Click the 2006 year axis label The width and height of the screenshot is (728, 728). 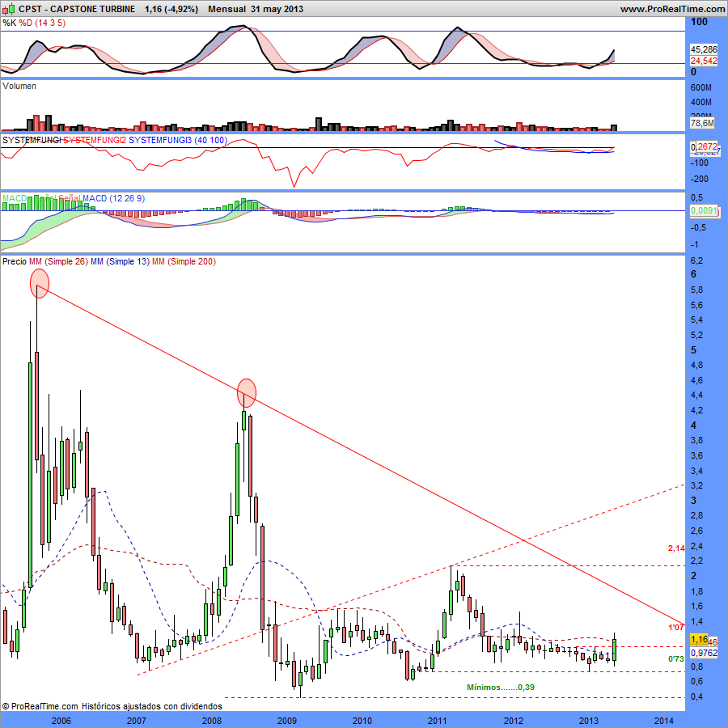(x=61, y=721)
